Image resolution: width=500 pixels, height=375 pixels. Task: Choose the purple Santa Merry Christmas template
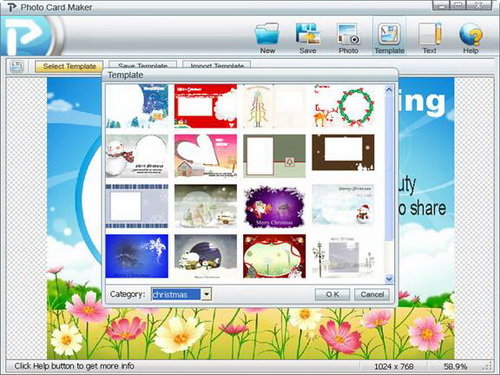(x=274, y=206)
